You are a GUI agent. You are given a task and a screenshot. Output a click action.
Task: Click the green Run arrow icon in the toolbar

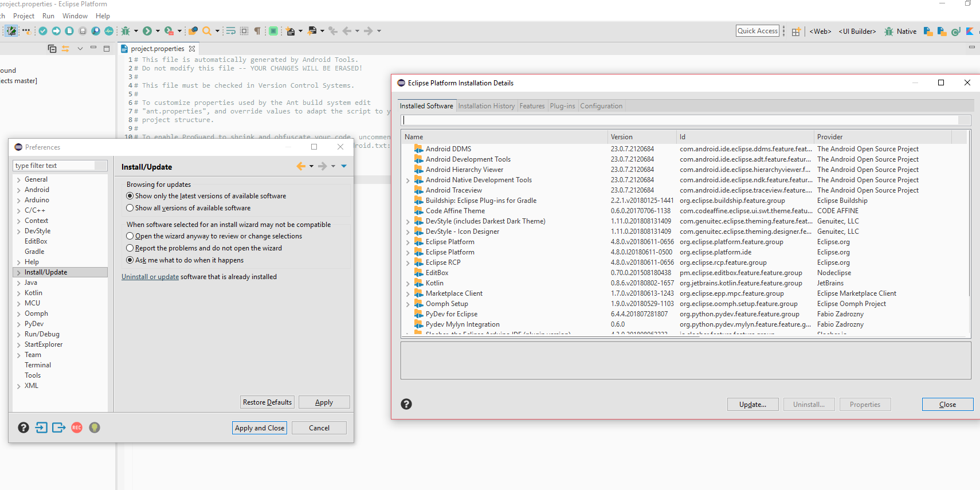pos(147,31)
